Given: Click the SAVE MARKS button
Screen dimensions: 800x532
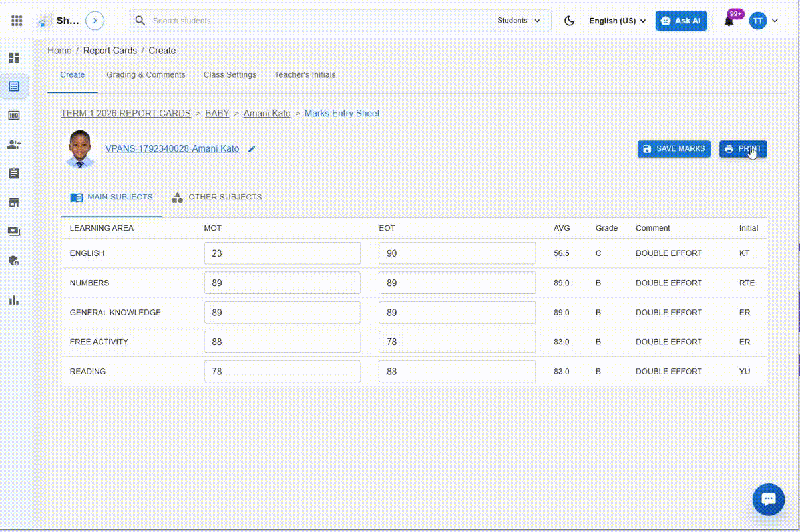Looking at the screenshot, I should (674, 149).
